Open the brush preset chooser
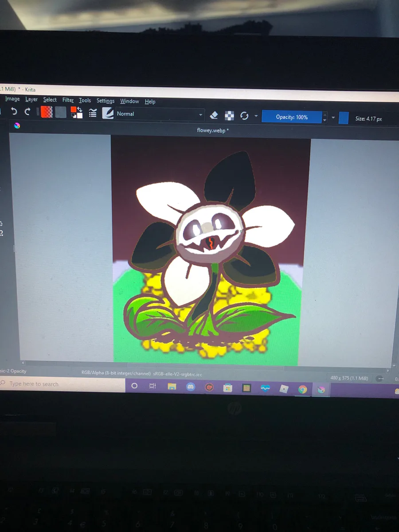The image size is (399, 532). 108,113
